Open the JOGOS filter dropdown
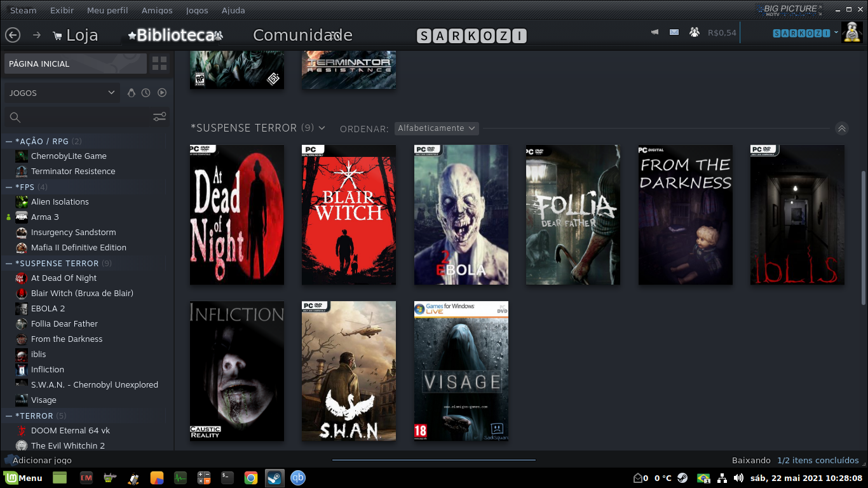The width and height of the screenshot is (868, 488). 62,93
